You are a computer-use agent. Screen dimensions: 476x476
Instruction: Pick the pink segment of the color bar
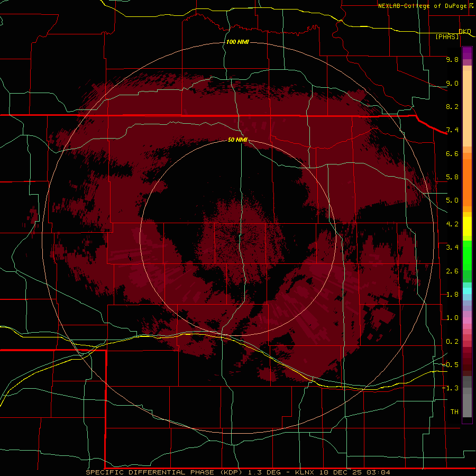pyautogui.click(x=467, y=321)
